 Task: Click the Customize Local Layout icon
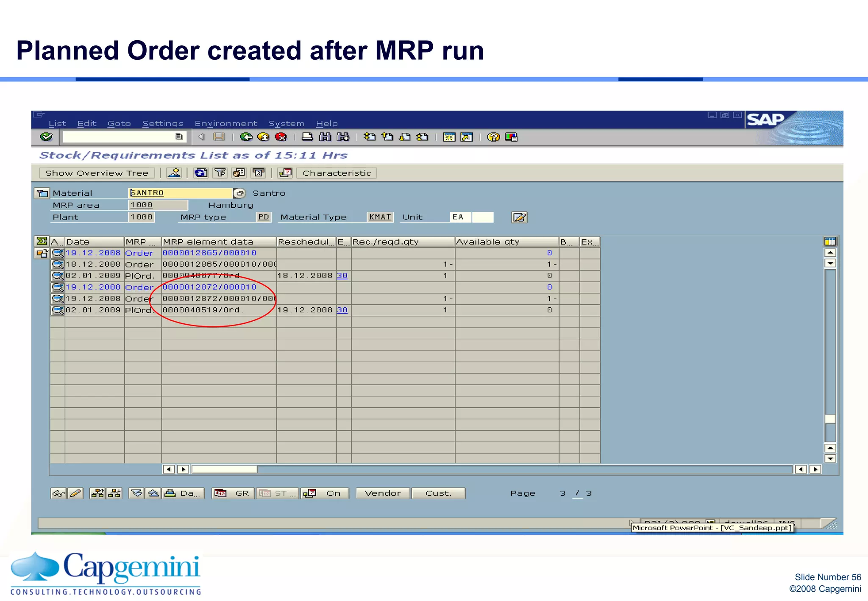pyautogui.click(x=511, y=137)
